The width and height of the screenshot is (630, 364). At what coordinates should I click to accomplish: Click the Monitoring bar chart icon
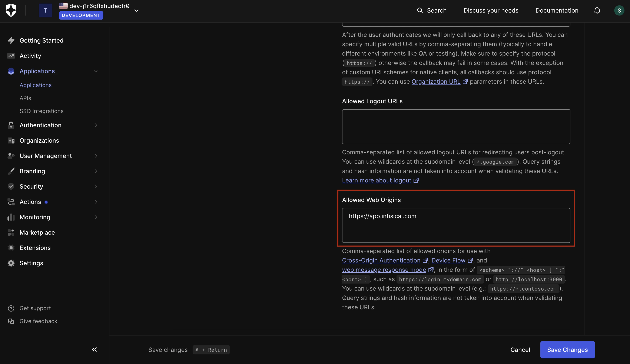[11, 217]
